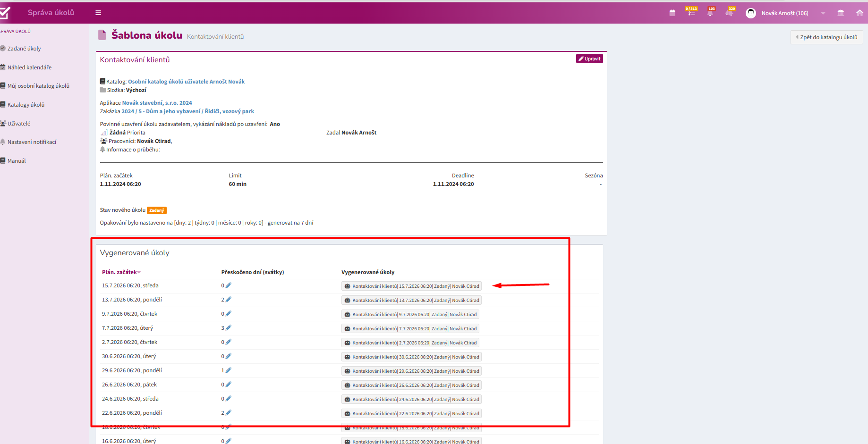This screenshot has height=444, width=868.
Task: Click the Zadaný status badge
Action: (x=156, y=210)
